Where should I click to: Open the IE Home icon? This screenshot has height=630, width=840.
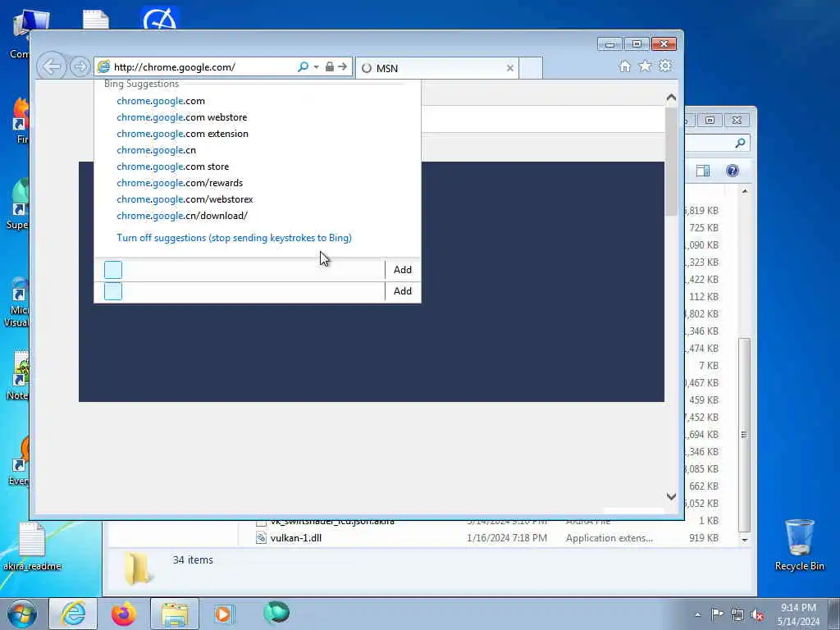pos(624,66)
